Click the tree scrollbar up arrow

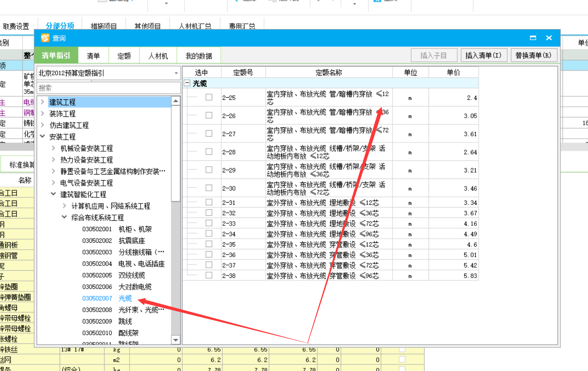pyautogui.click(x=176, y=101)
